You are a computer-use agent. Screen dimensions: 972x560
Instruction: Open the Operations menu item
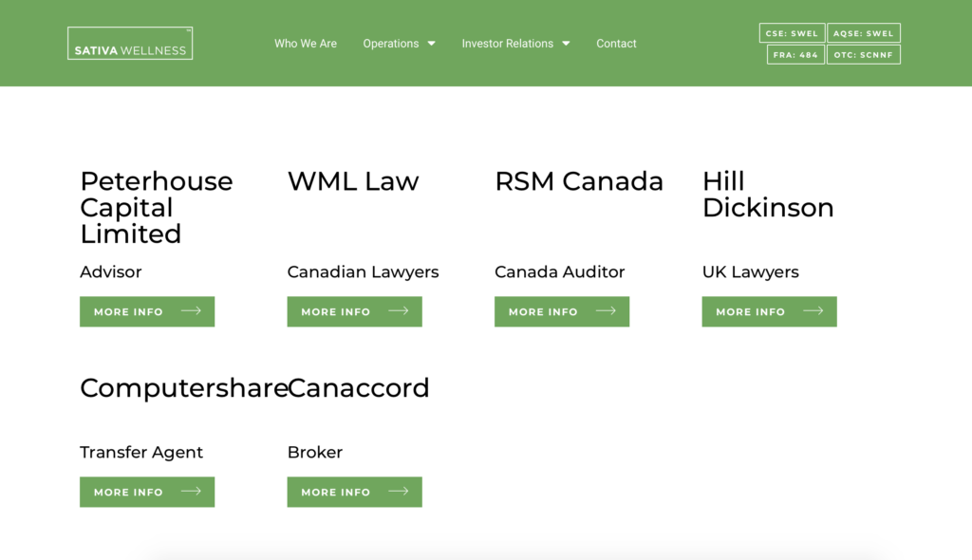(x=390, y=44)
